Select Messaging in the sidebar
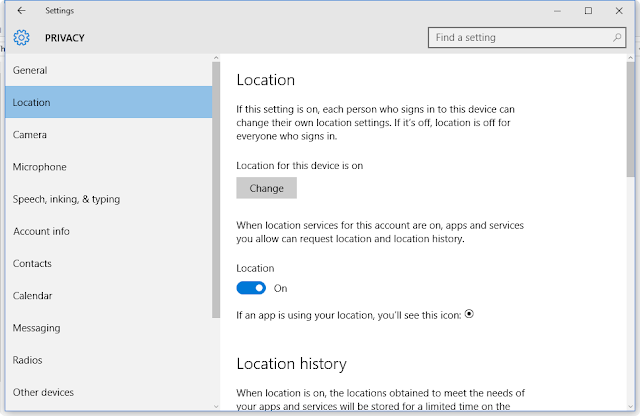This screenshot has height=416, width=640. 37,328
